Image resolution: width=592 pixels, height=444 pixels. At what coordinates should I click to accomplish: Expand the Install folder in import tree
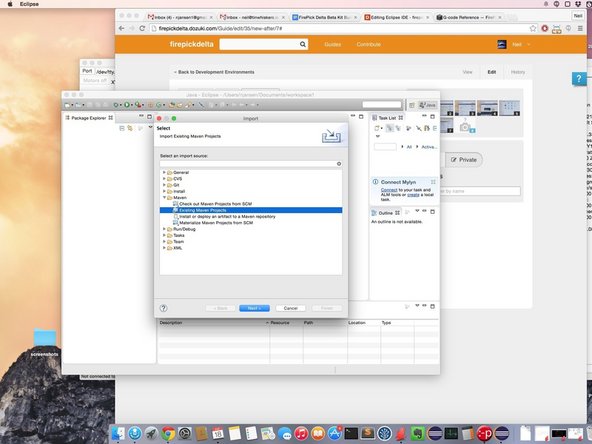[x=164, y=191]
